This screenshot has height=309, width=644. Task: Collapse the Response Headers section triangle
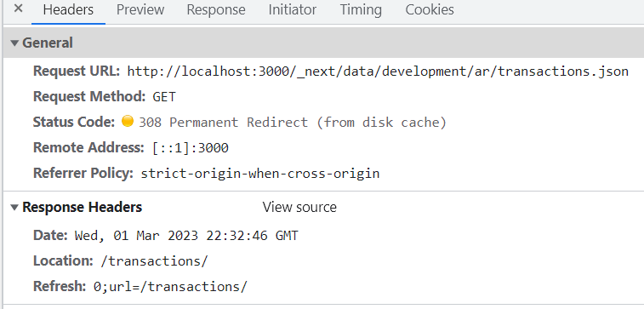click(x=14, y=208)
